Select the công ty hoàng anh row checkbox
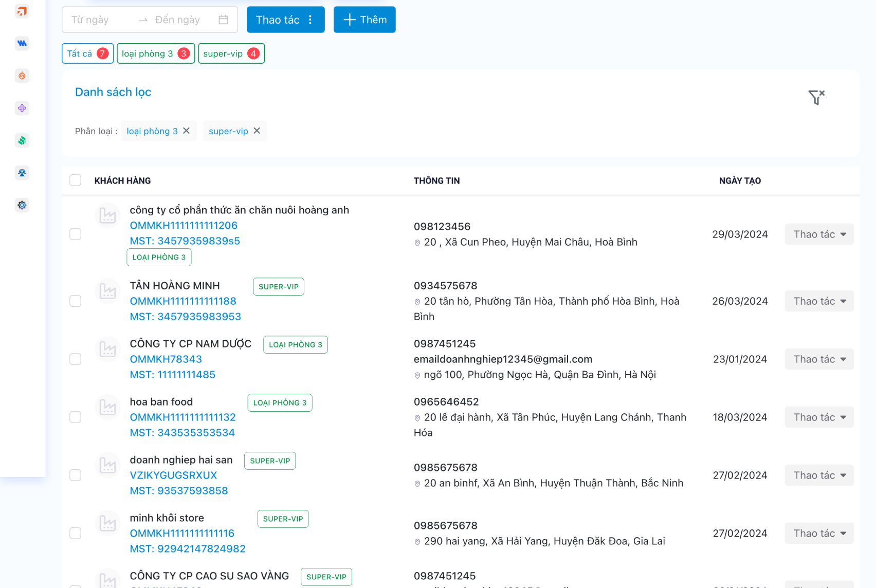Screen dimensions: 876x588 pos(76,234)
